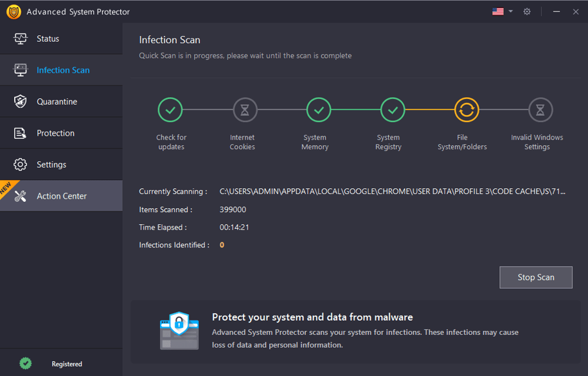Click the green Registered badge icon
Viewport: 588px width, 376px height.
coord(26,363)
